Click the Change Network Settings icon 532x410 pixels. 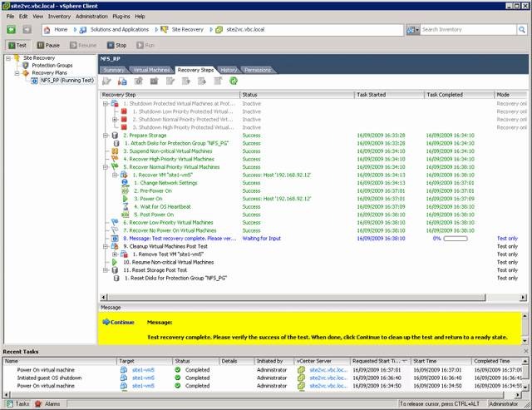point(126,183)
